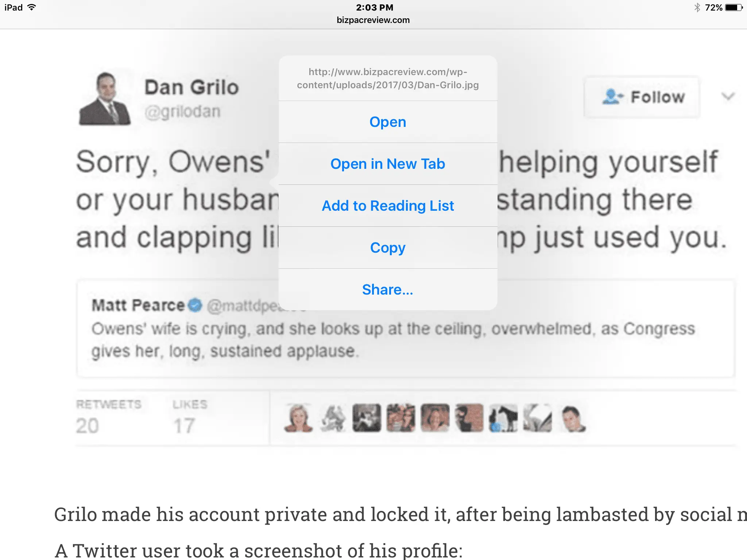This screenshot has width=747, height=560.
Task: Tap Dan Grilo's profile photo
Action: (105, 99)
